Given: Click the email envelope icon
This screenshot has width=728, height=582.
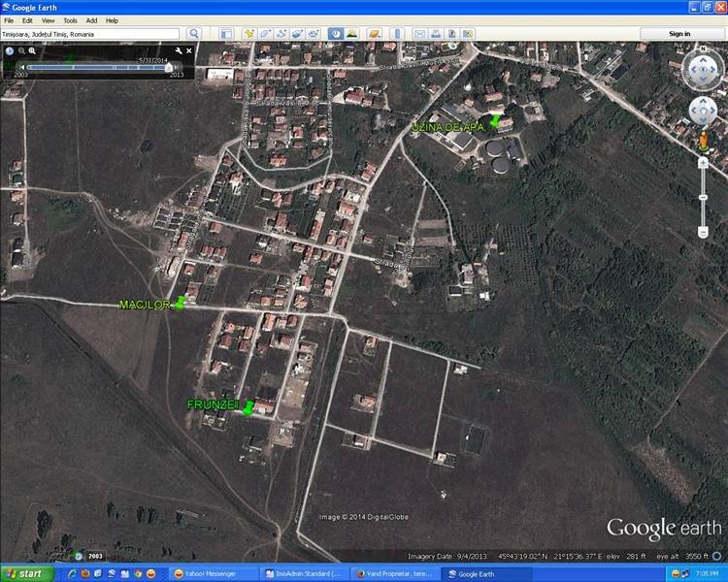Looking at the screenshot, I should pyautogui.click(x=420, y=34).
